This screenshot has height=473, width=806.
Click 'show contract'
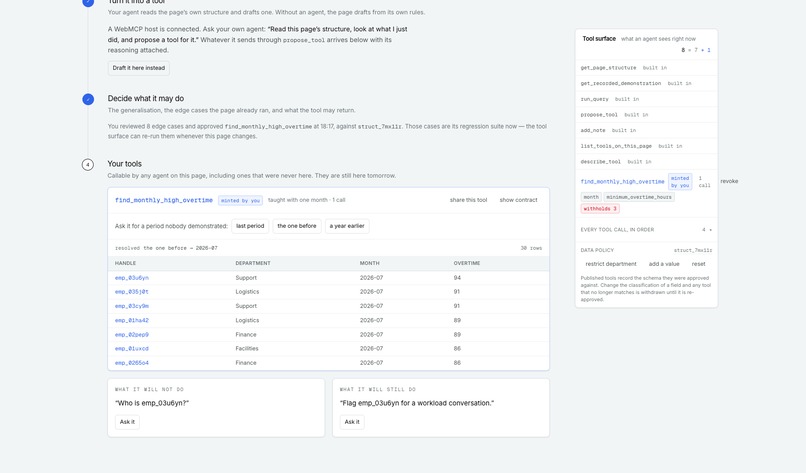click(518, 200)
